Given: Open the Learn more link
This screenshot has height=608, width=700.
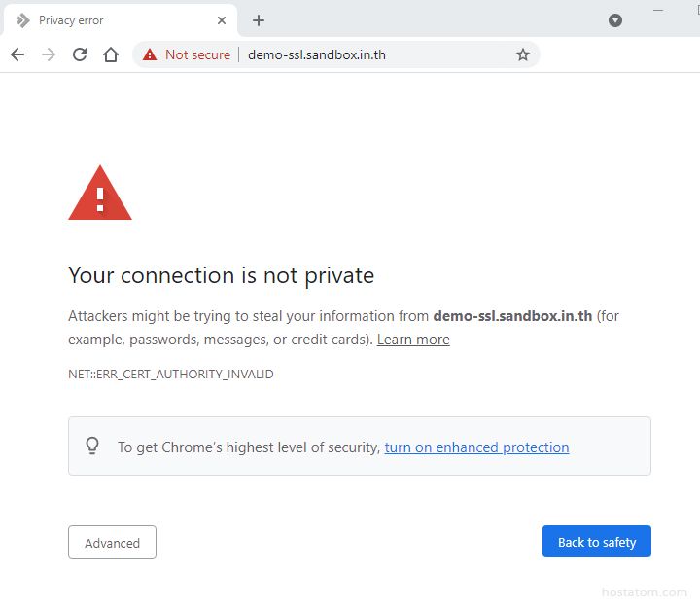Looking at the screenshot, I should (x=413, y=340).
